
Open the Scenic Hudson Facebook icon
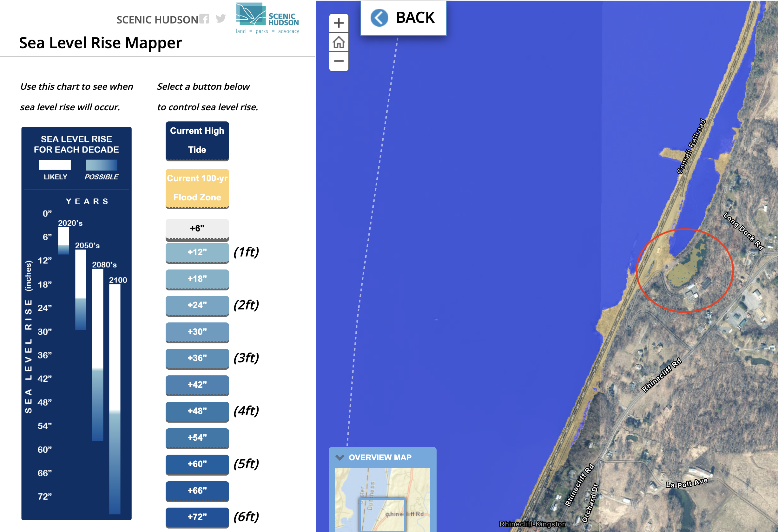point(204,19)
